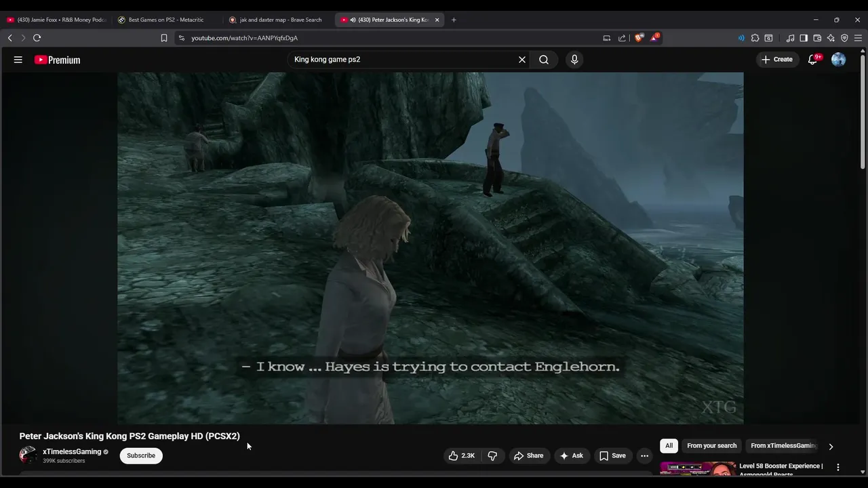Go to YouTube Premium home logo
This screenshot has height=488, width=868.
coord(58,60)
